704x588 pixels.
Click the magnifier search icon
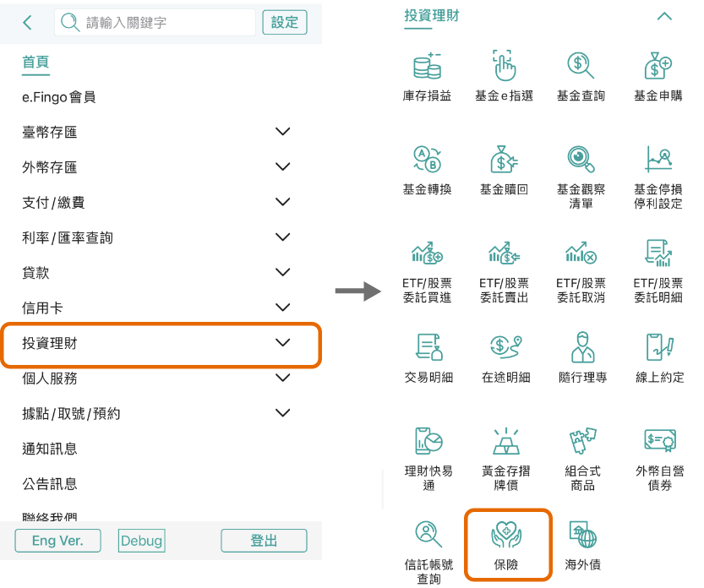(x=70, y=22)
